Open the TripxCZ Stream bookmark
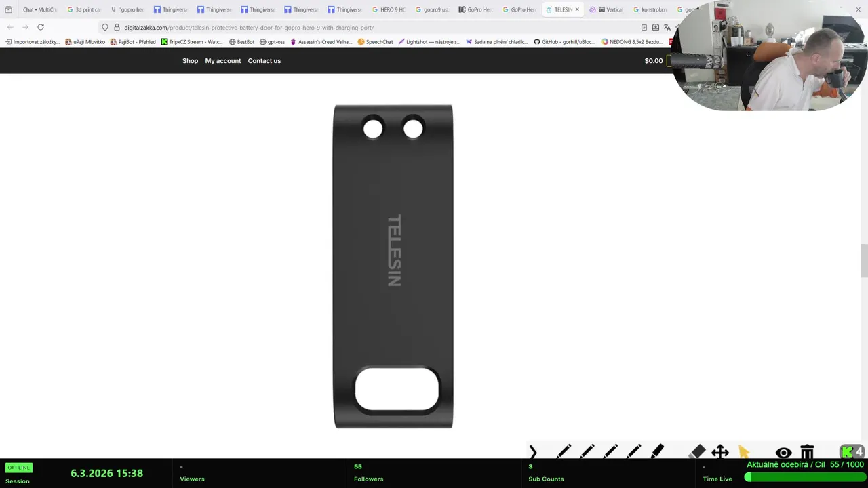Viewport: 868px width, 488px height. pos(192,42)
